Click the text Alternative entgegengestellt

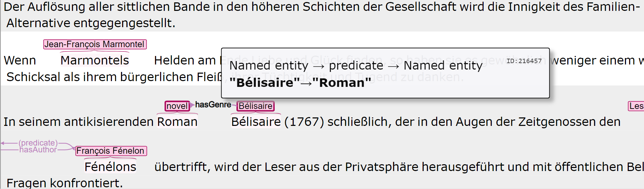[91, 23]
